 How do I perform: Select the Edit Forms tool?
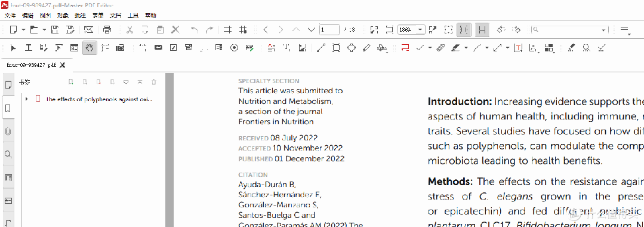click(74, 48)
